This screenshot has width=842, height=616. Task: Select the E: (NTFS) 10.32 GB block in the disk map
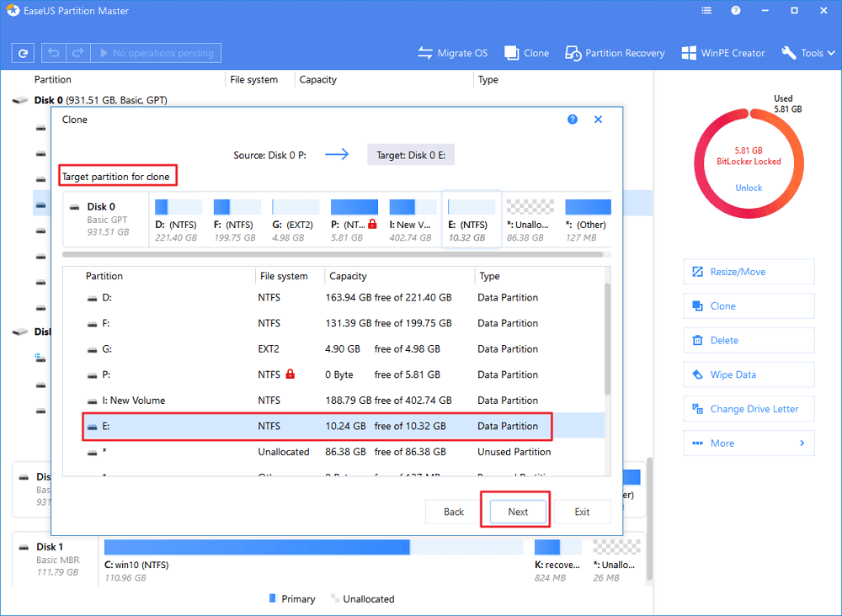[471, 220]
